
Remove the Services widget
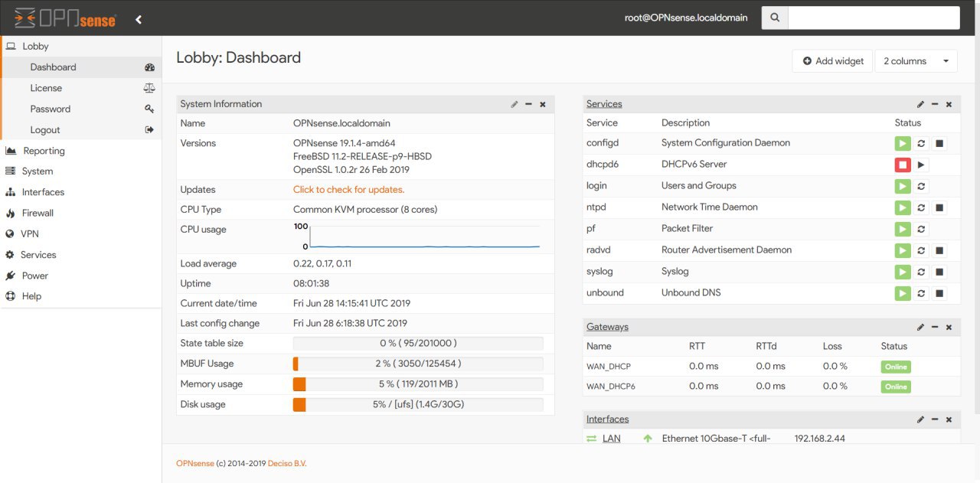pos(949,104)
